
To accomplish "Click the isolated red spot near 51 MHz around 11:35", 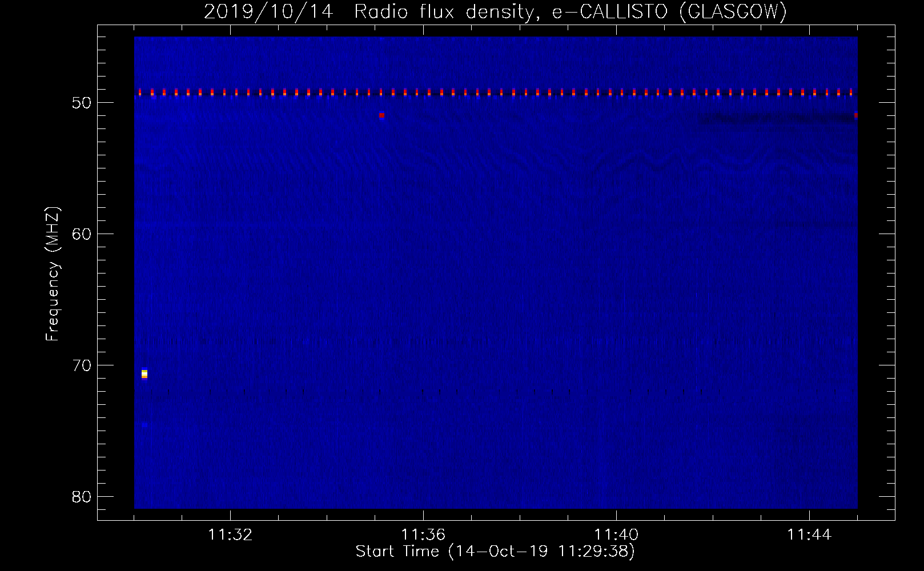I will click(381, 115).
